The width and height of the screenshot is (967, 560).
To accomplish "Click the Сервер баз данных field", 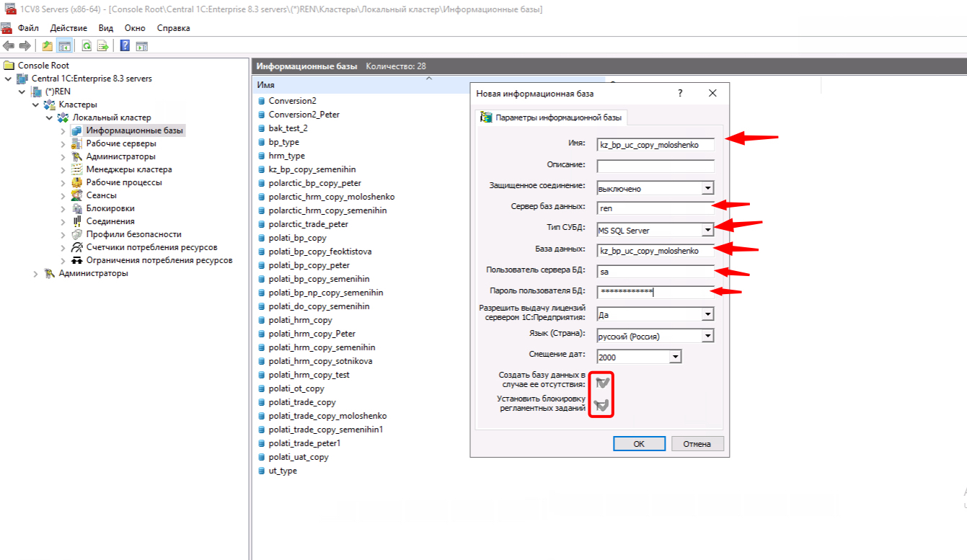I will point(655,208).
